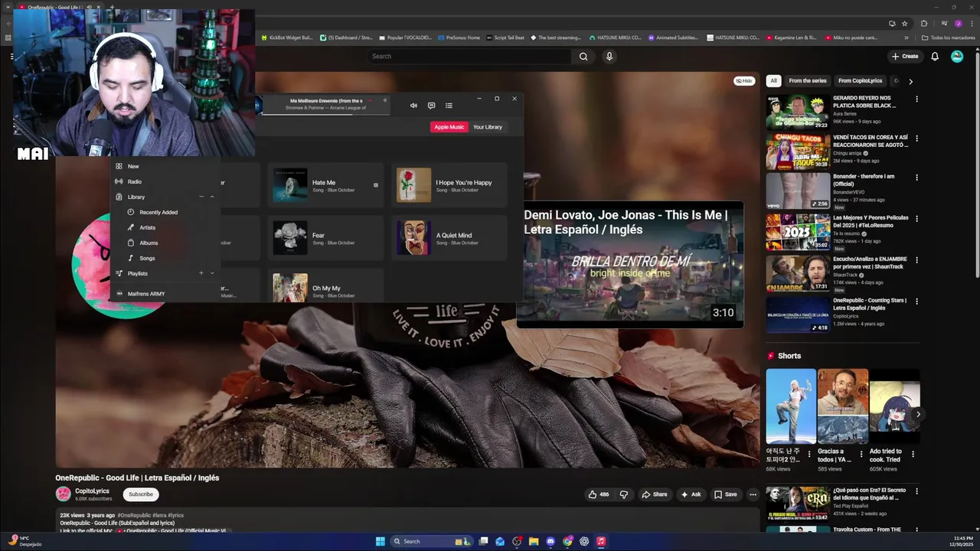980x551 pixels.
Task: Open options for GERARDO REYERO video
Action: coord(916,99)
